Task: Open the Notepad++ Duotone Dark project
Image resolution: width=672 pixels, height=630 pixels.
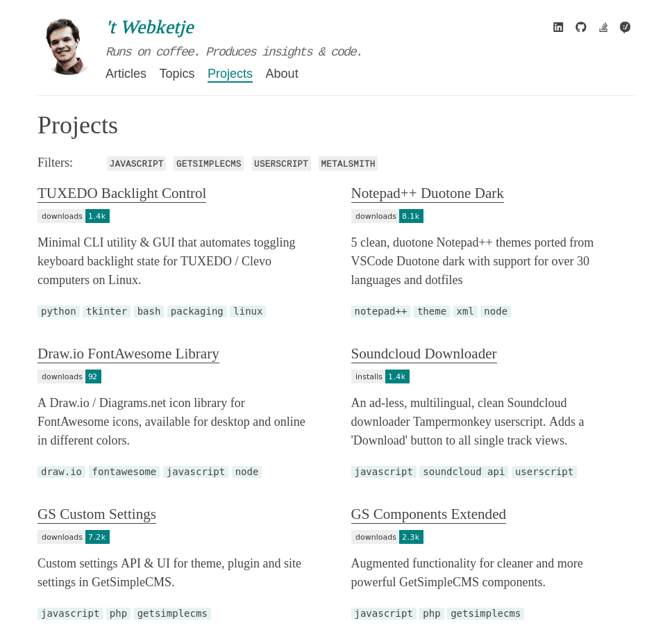Action: (x=427, y=193)
